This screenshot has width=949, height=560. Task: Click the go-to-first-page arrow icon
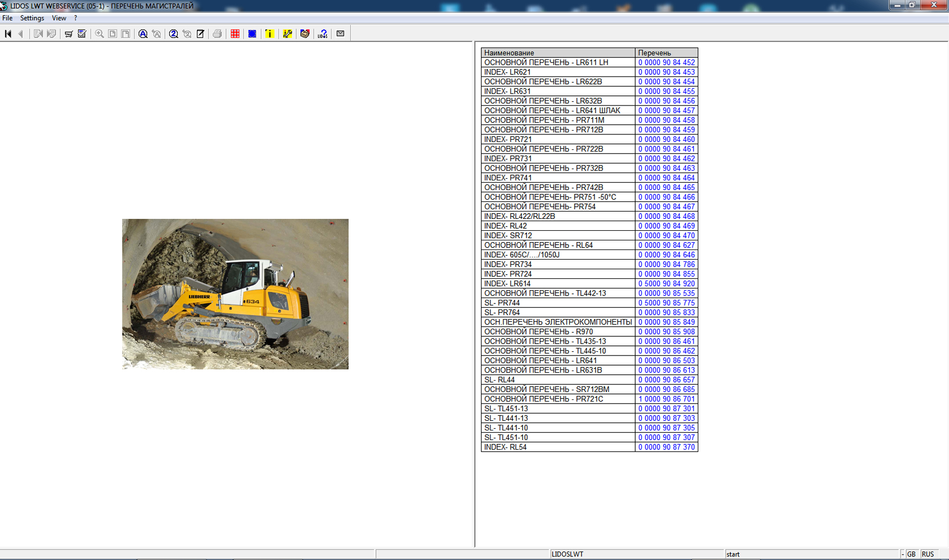pos(8,34)
